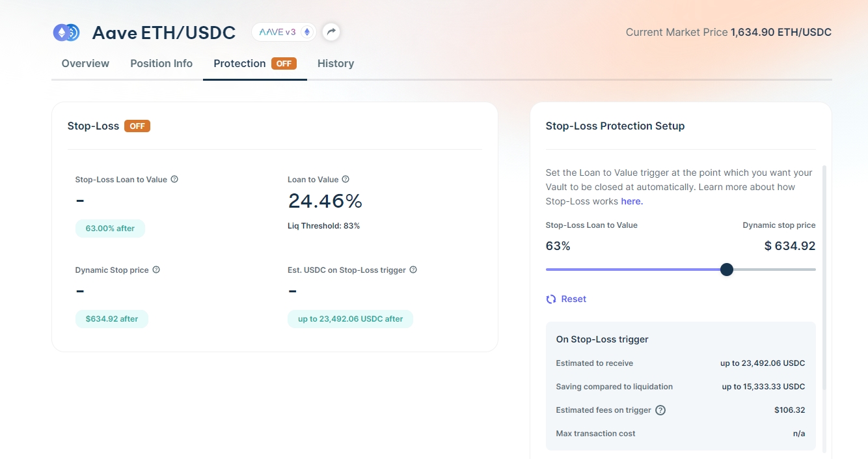Go to the History tab
Viewport: 868px width, 459px height.
tap(336, 63)
